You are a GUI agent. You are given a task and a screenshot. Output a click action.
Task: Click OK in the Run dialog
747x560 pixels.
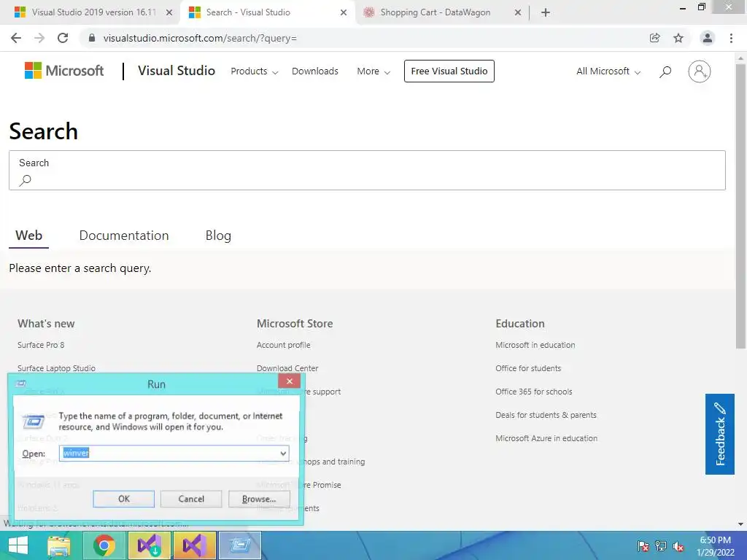[124, 499]
